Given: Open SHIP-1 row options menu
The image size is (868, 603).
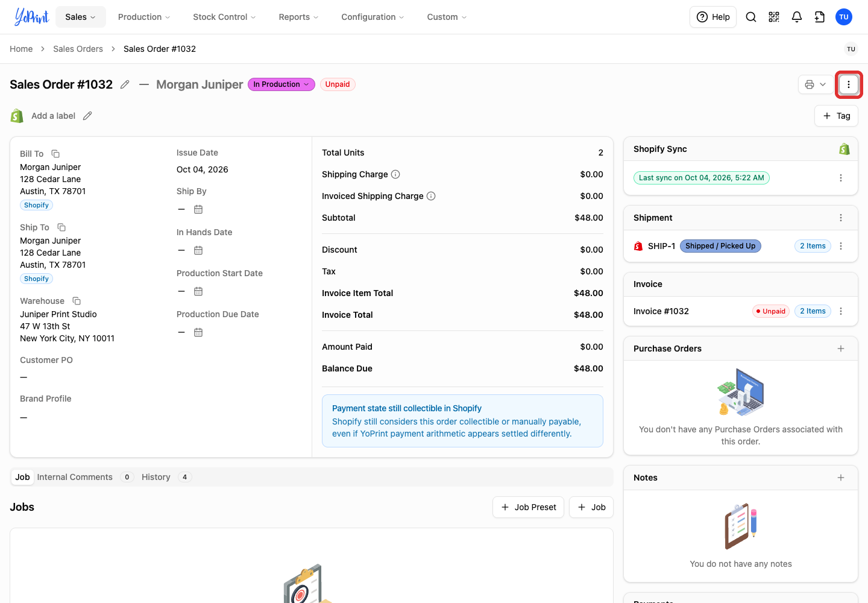Looking at the screenshot, I should pos(841,246).
